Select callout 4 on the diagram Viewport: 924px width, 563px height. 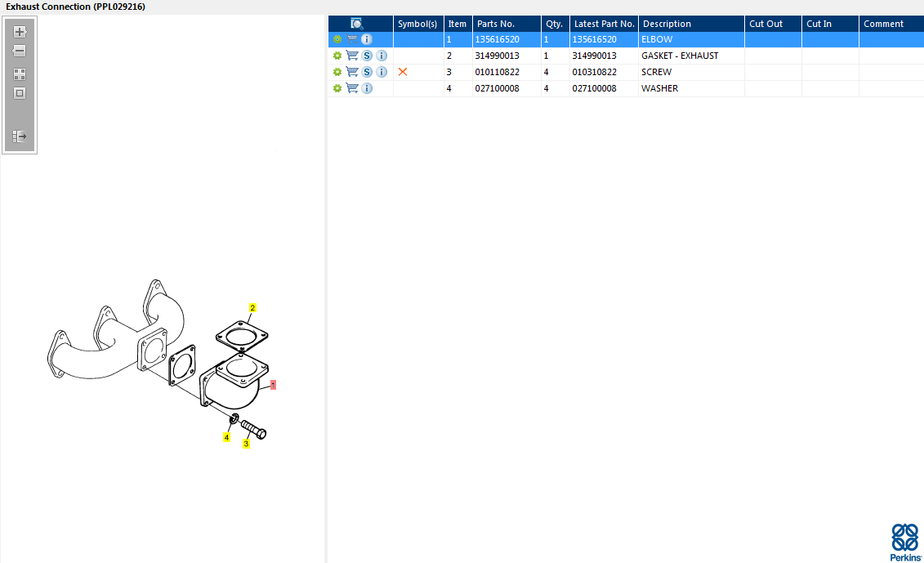point(226,437)
